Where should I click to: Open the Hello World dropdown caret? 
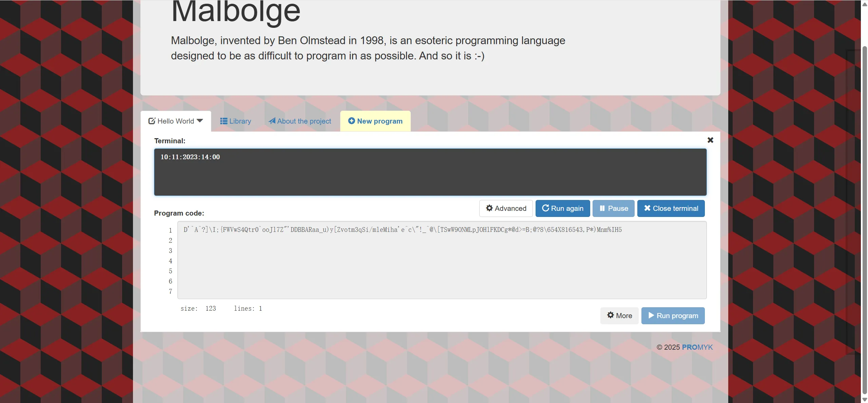[200, 121]
